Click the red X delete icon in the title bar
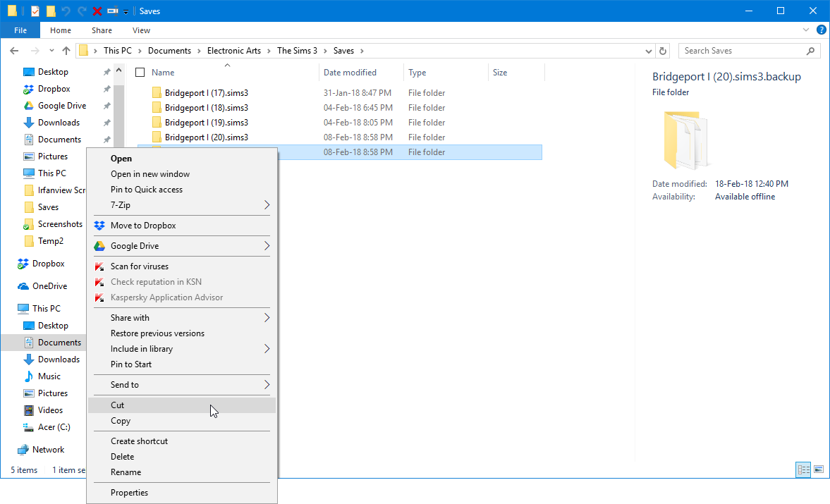830x504 pixels. coord(97,11)
